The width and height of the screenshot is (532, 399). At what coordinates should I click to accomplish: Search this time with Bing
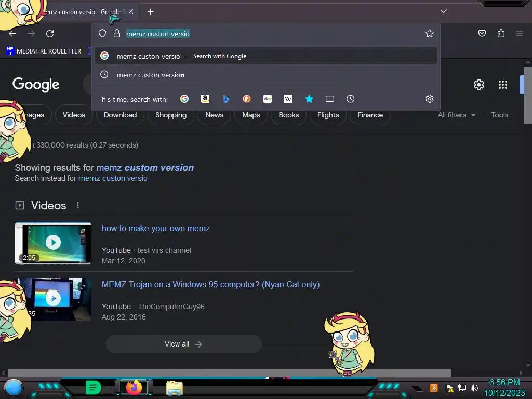pos(226,99)
